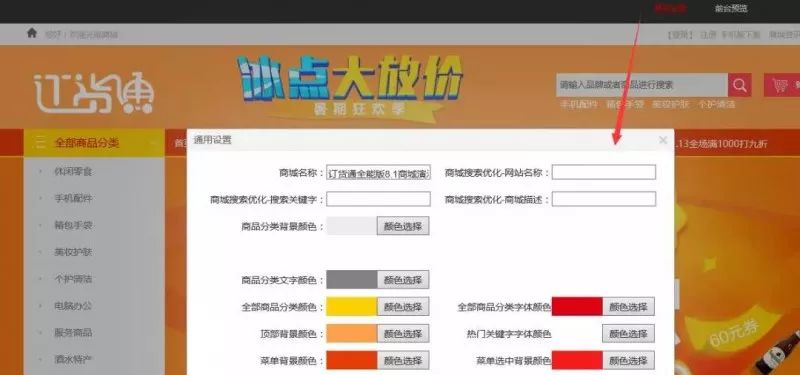
Task: Close the 通用设置 dialog with the X
Action: point(663,140)
